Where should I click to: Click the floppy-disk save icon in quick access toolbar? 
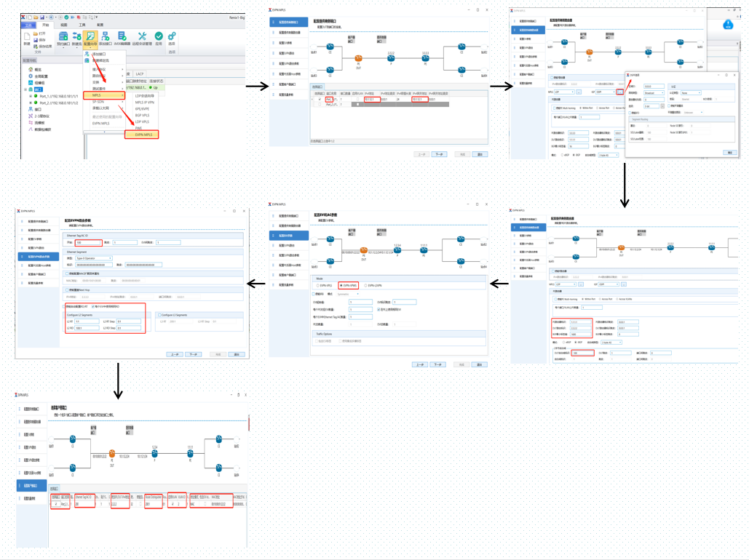click(x=42, y=17)
